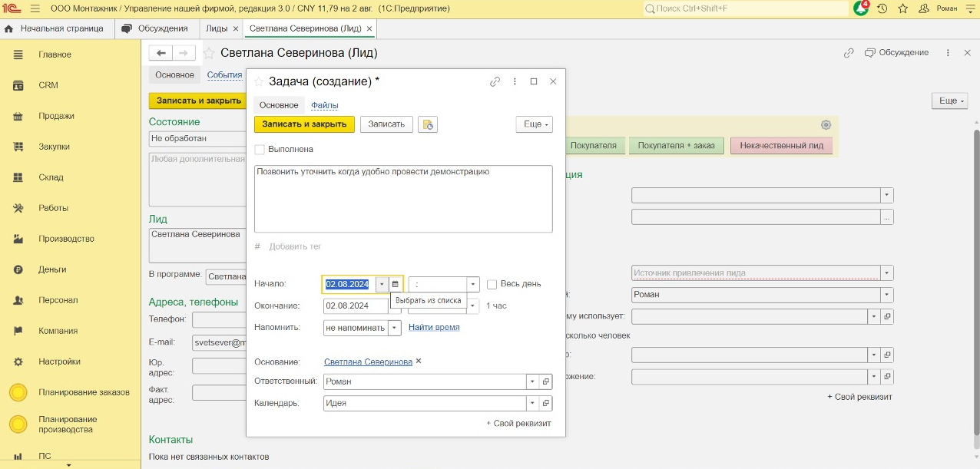Go forward using the right arrow button
This screenshot has width=980, height=469.
(184, 53)
